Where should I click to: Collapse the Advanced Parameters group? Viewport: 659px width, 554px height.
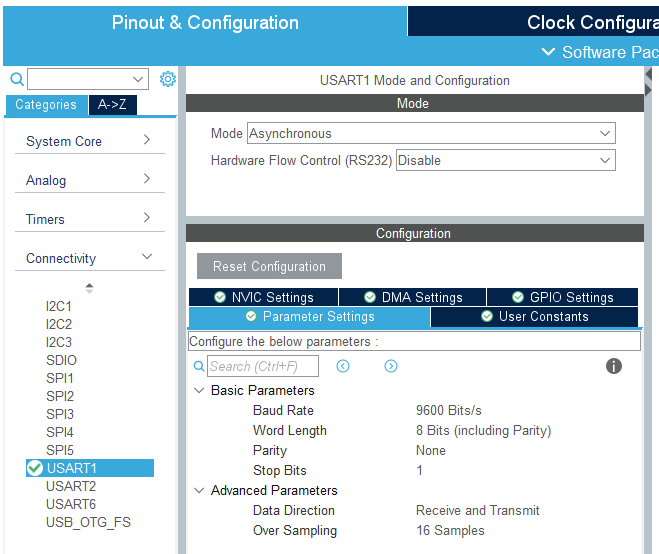point(199,491)
